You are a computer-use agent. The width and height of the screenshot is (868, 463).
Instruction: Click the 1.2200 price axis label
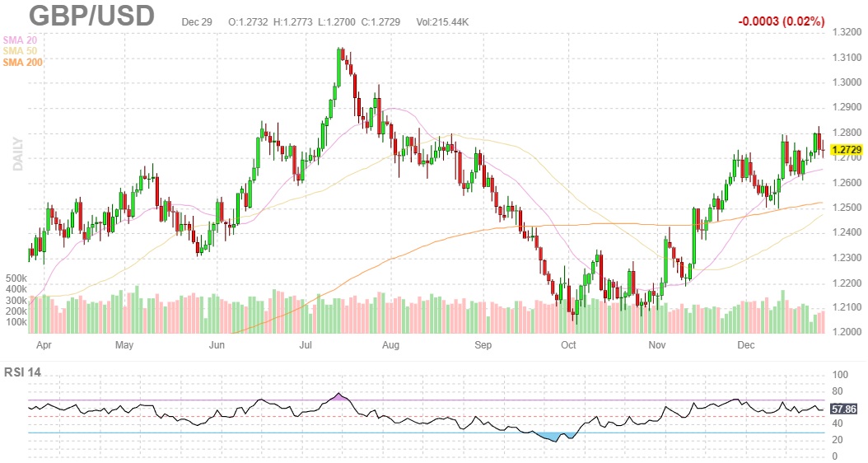pos(847,283)
